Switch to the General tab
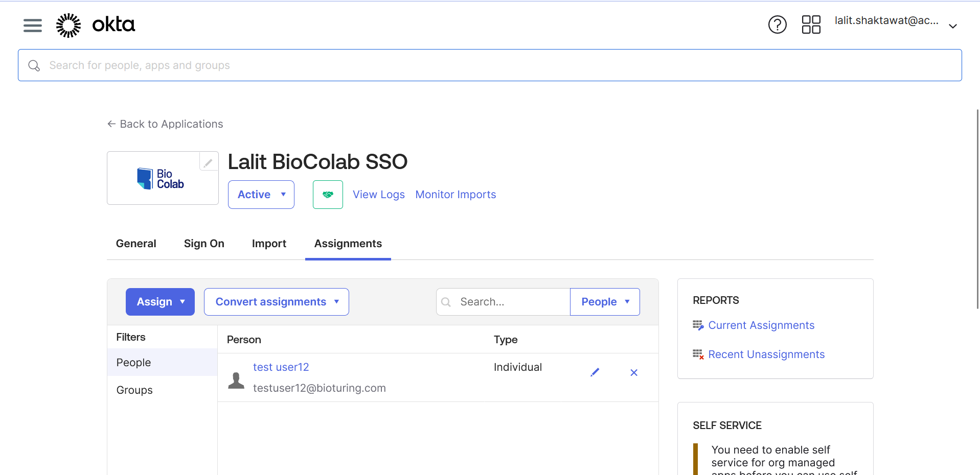Image resolution: width=980 pixels, height=475 pixels. [x=136, y=244]
